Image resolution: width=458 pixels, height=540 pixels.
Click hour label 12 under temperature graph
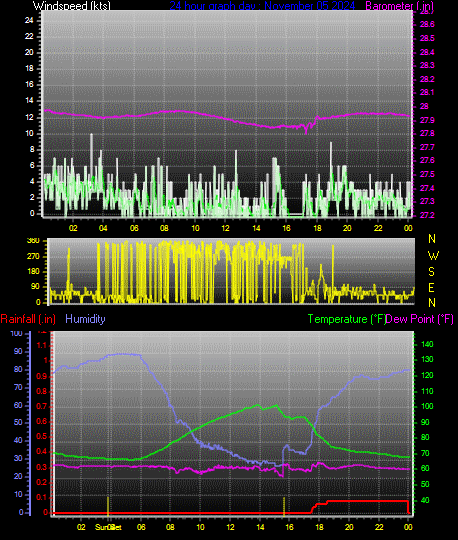[230, 527]
